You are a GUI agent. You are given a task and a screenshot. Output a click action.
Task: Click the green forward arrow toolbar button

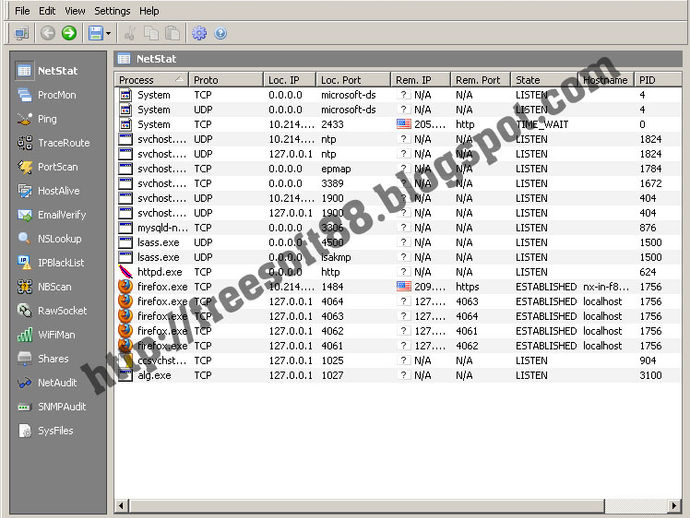[x=69, y=33]
